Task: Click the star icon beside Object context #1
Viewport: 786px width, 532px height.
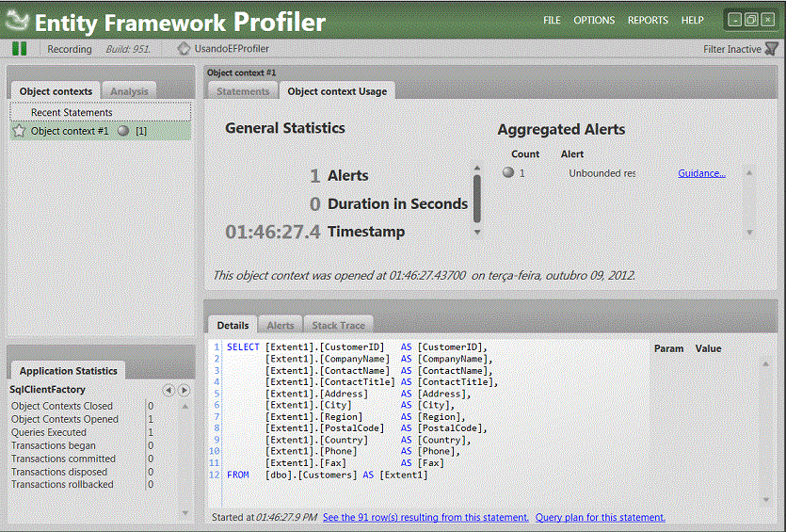Action: pyautogui.click(x=19, y=131)
